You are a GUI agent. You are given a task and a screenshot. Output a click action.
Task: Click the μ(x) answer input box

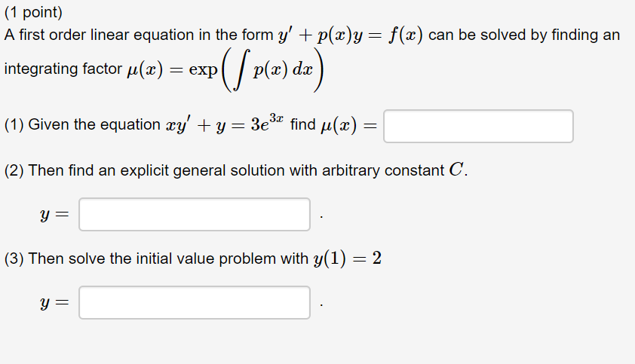478,126
